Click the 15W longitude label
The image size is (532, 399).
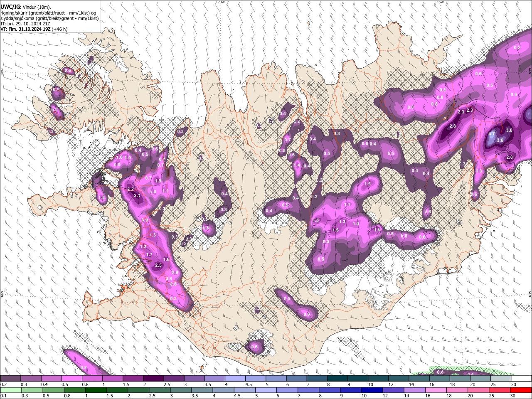click(x=440, y=2)
